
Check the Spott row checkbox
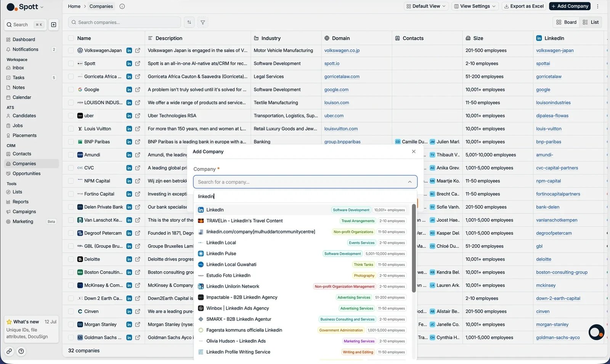(71, 64)
